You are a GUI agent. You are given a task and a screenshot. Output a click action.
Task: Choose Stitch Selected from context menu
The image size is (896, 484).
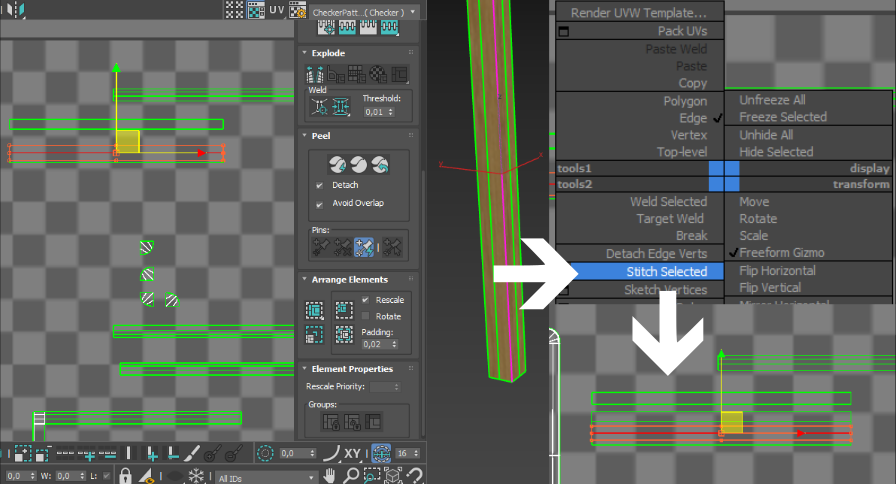coord(665,272)
